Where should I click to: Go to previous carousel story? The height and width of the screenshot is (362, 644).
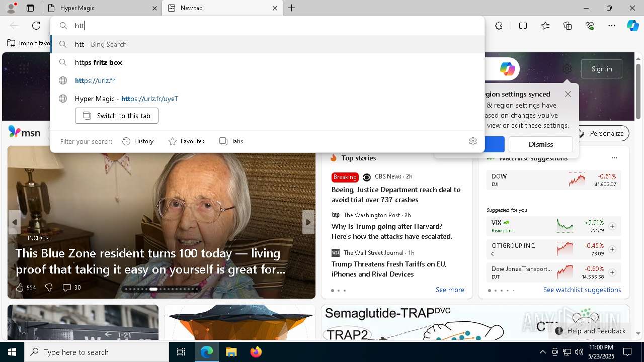click(x=15, y=222)
